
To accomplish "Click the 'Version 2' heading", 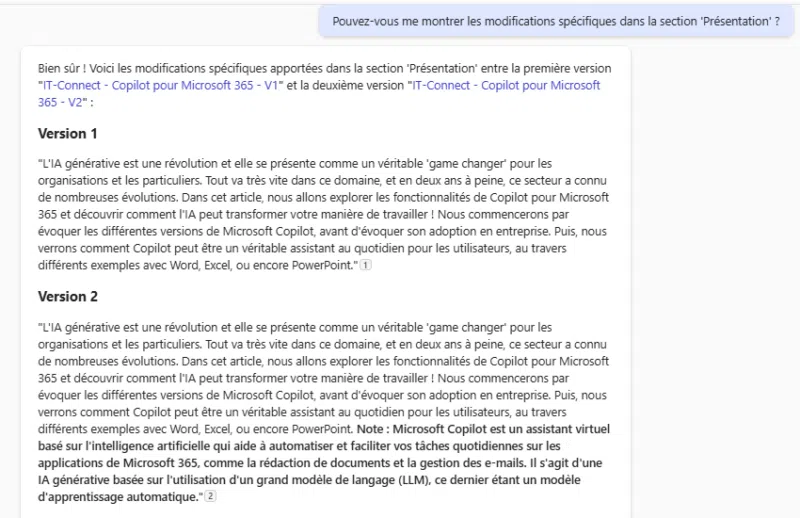I will pyautogui.click(x=68, y=297).
